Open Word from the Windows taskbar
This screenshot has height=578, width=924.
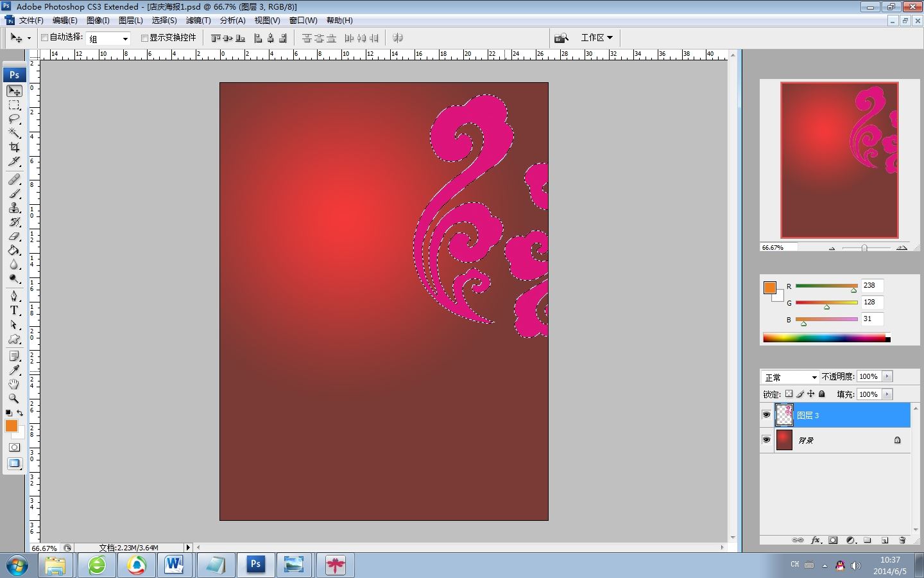(x=174, y=565)
